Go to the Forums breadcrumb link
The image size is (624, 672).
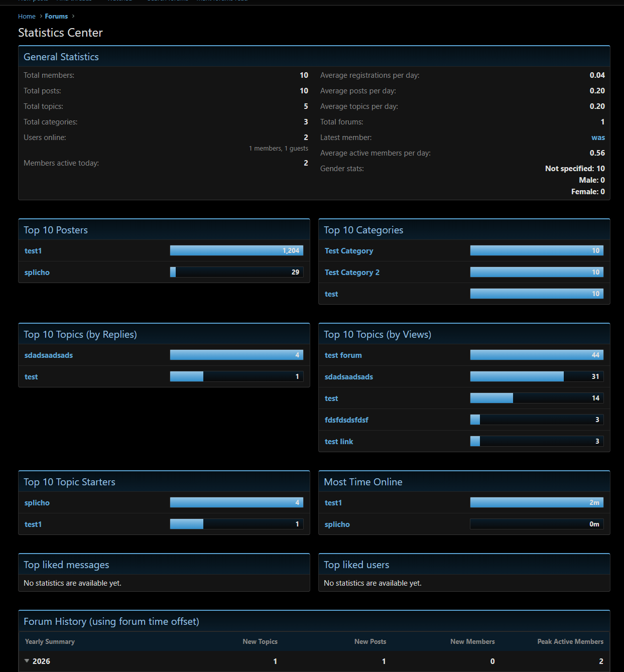pyautogui.click(x=56, y=17)
